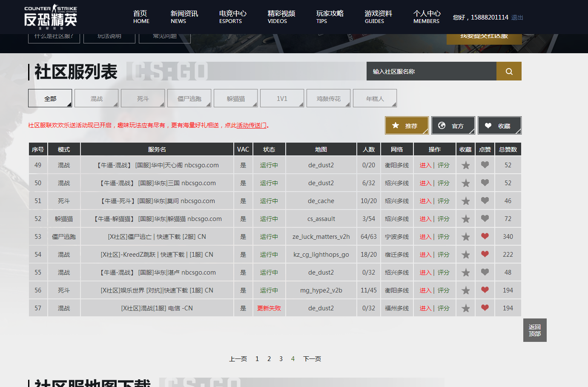This screenshot has height=387, width=588.
Task: Click the server name search input field
Action: click(x=430, y=71)
